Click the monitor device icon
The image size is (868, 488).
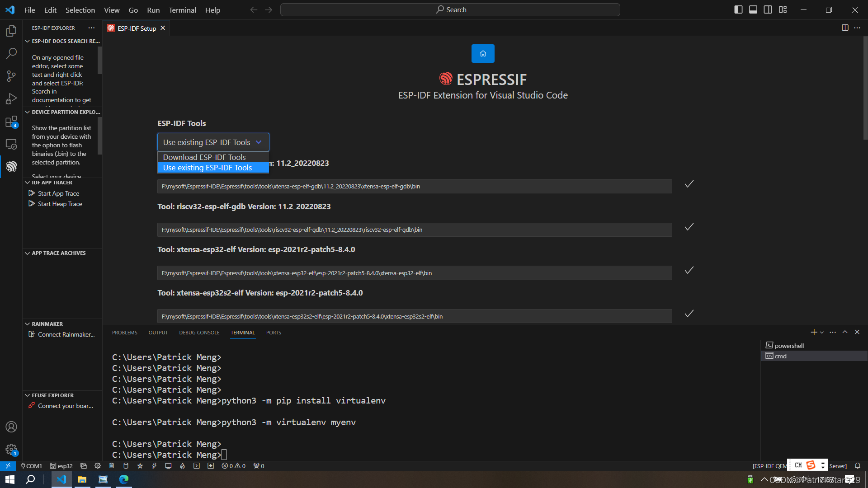168,466
